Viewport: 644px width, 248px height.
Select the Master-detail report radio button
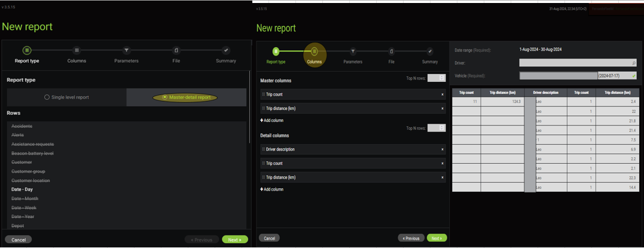(x=165, y=97)
